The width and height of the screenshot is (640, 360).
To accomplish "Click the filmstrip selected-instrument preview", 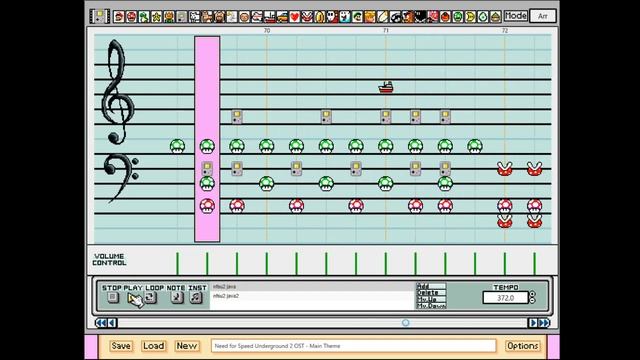I will (100, 16).
